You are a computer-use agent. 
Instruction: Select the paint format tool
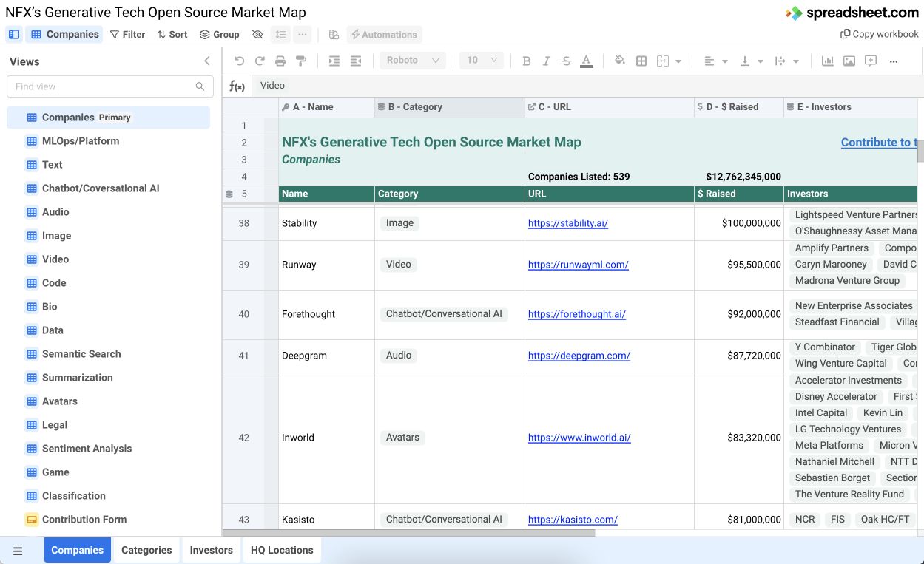(x=301, y=61)
